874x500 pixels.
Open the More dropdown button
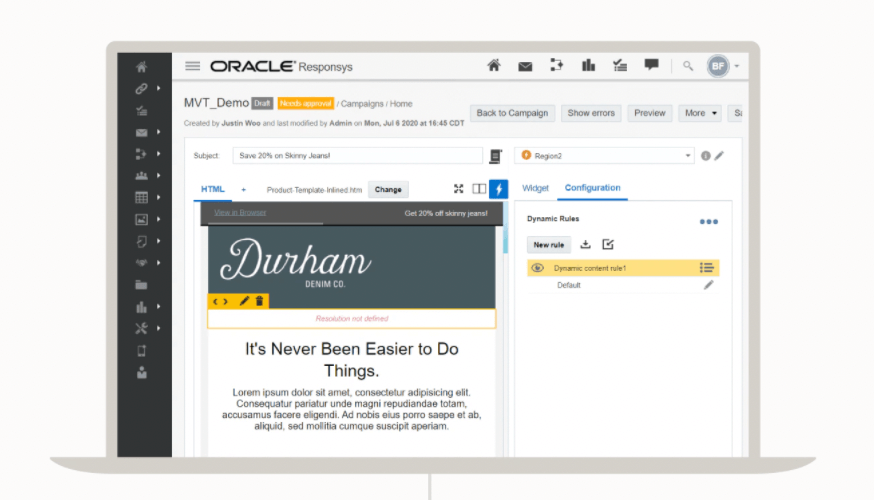point(700,113)
